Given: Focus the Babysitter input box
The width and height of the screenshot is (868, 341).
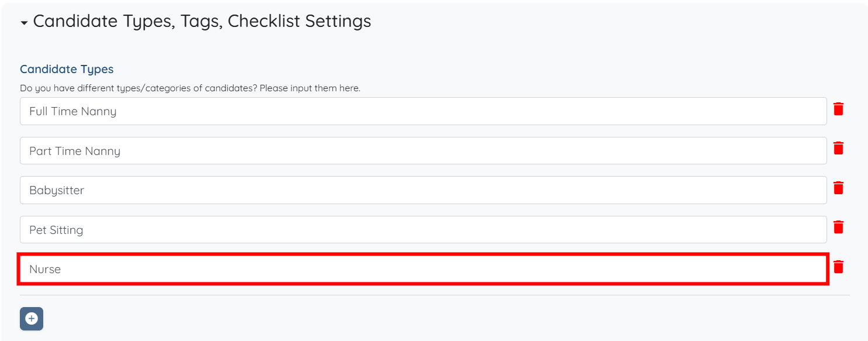Looking at the screenshot, I should (x=423, y=190).
